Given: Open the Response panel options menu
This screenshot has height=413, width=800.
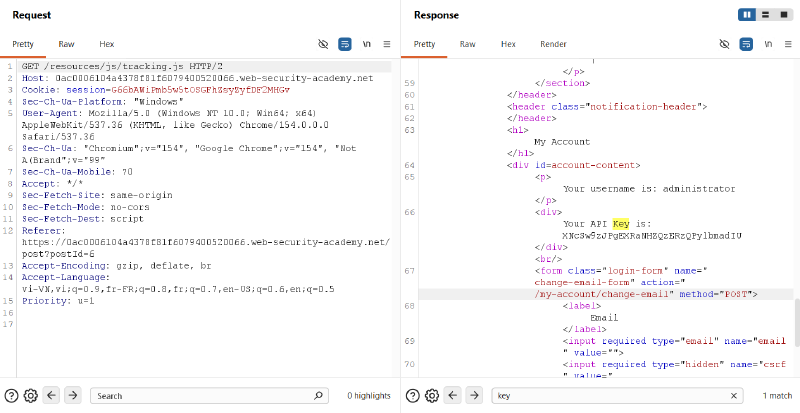Looking at the screenshot, I should point(788,44).
